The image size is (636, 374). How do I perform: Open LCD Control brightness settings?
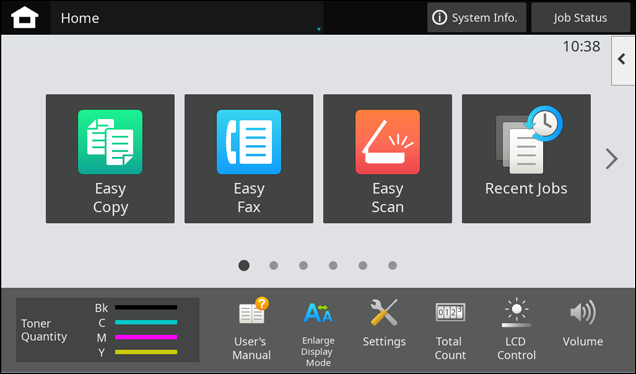pos(516,329)
